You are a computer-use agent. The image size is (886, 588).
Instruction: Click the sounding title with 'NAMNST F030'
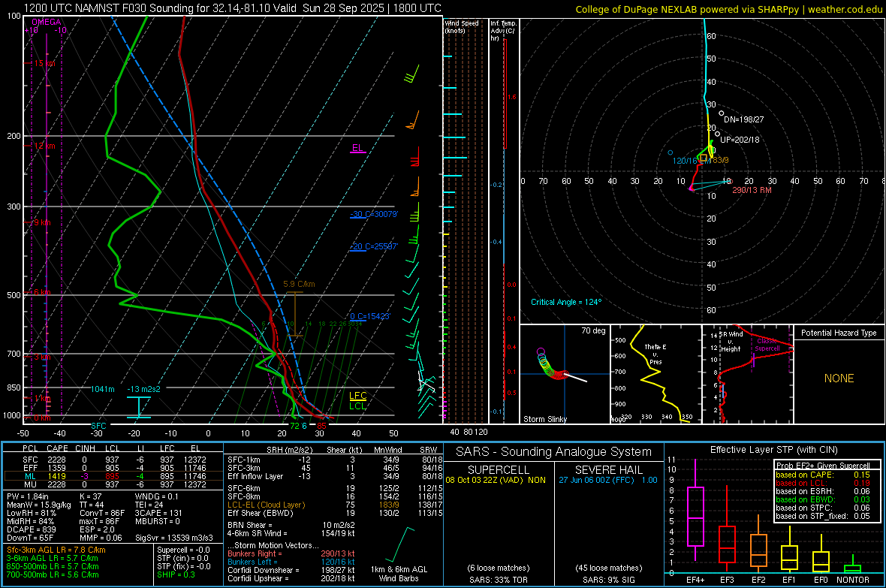[232, 8]
